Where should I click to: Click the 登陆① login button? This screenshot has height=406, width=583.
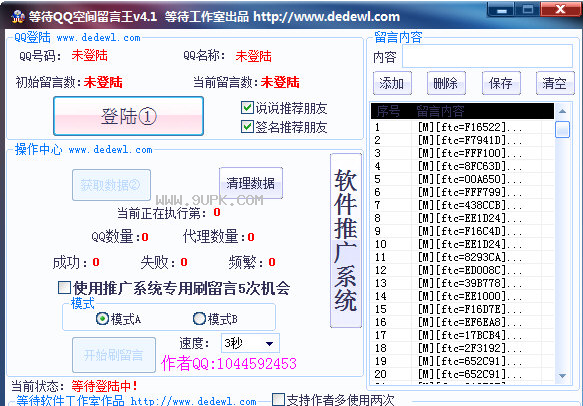128,116
